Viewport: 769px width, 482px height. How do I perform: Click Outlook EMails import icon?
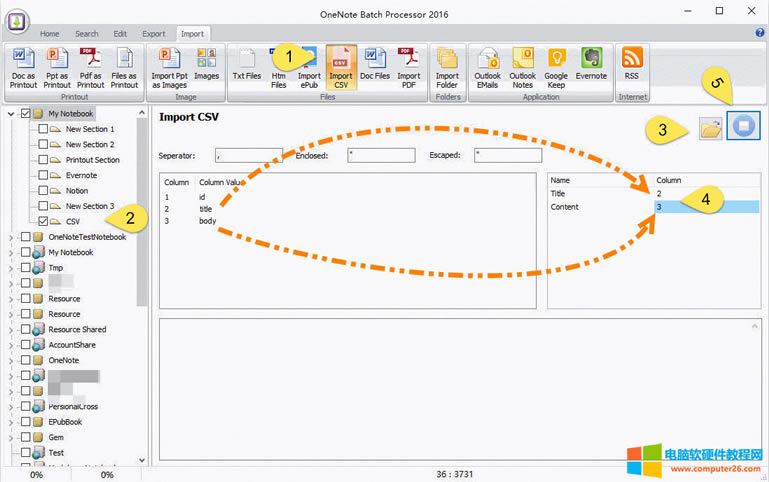coord(489,66)
